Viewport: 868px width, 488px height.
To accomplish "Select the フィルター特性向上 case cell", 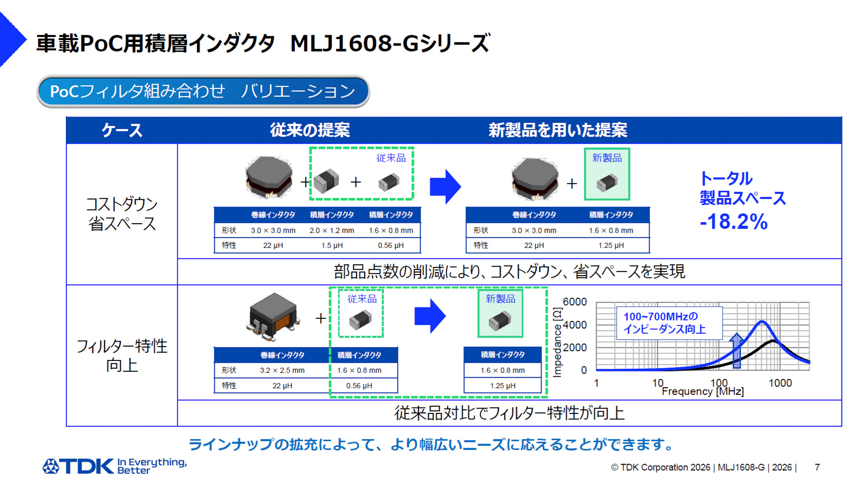I will coord(122,356).
